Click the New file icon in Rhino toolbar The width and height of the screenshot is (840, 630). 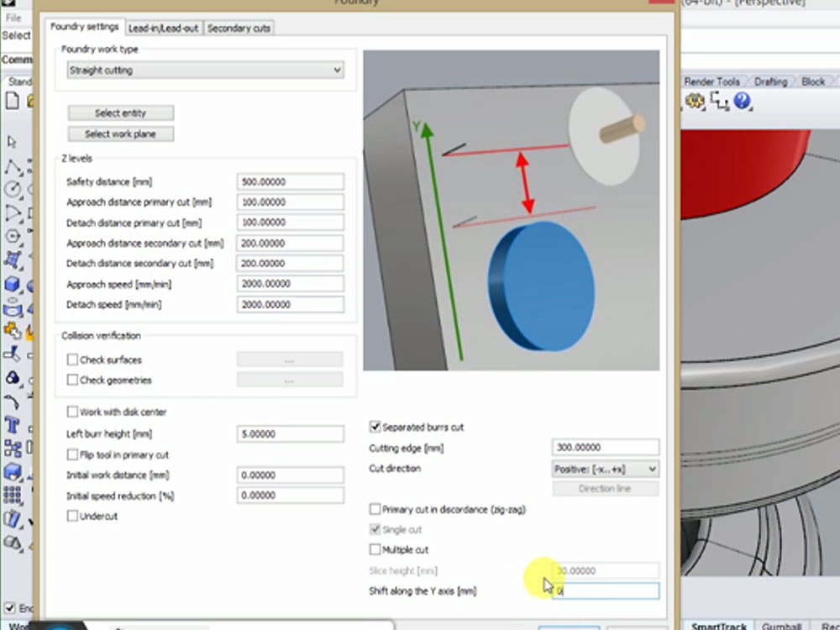(x=12, y=101)
